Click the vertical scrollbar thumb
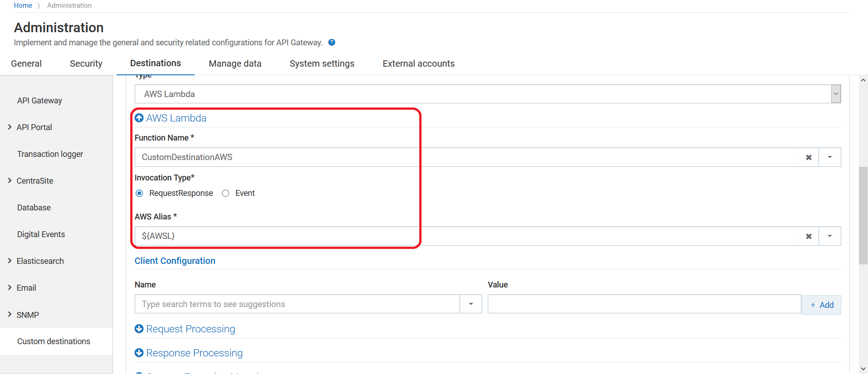The height and width of the screenshot is (375, 868). point(863,216)
